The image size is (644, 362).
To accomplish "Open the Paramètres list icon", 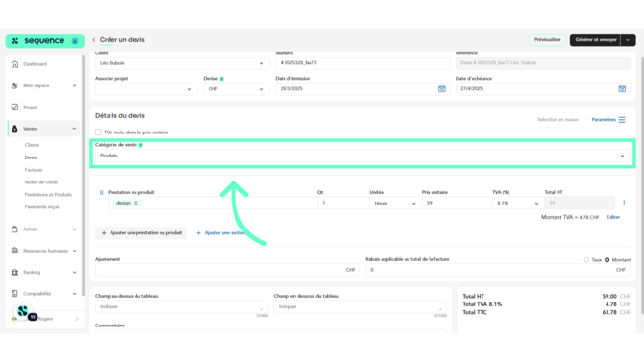I will [x=622, y=119].
